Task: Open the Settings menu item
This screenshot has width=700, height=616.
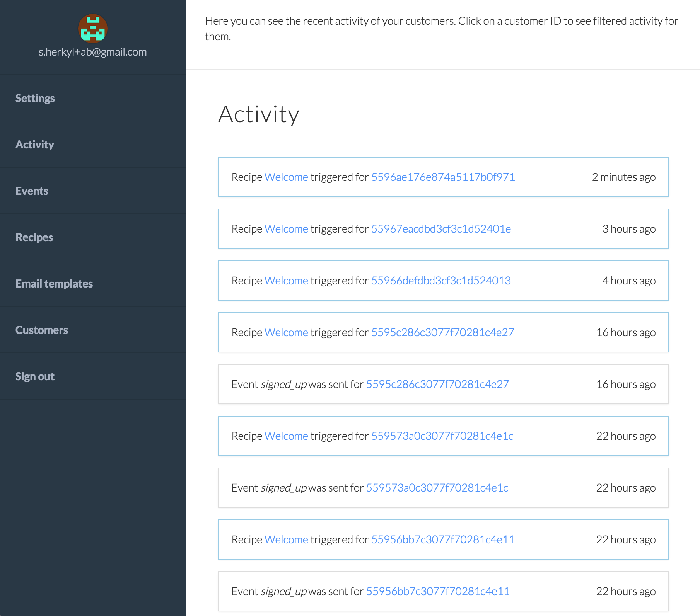Action: tap(35, 98)
